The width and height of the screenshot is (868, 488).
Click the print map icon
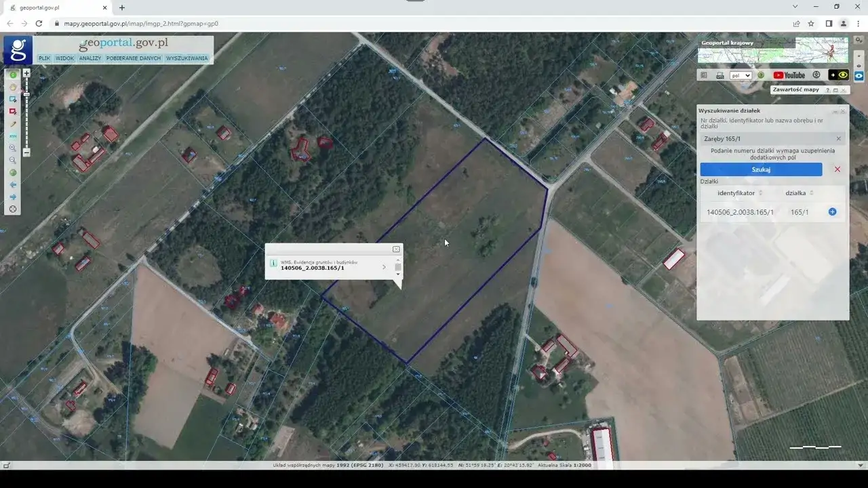click(719, 75)
